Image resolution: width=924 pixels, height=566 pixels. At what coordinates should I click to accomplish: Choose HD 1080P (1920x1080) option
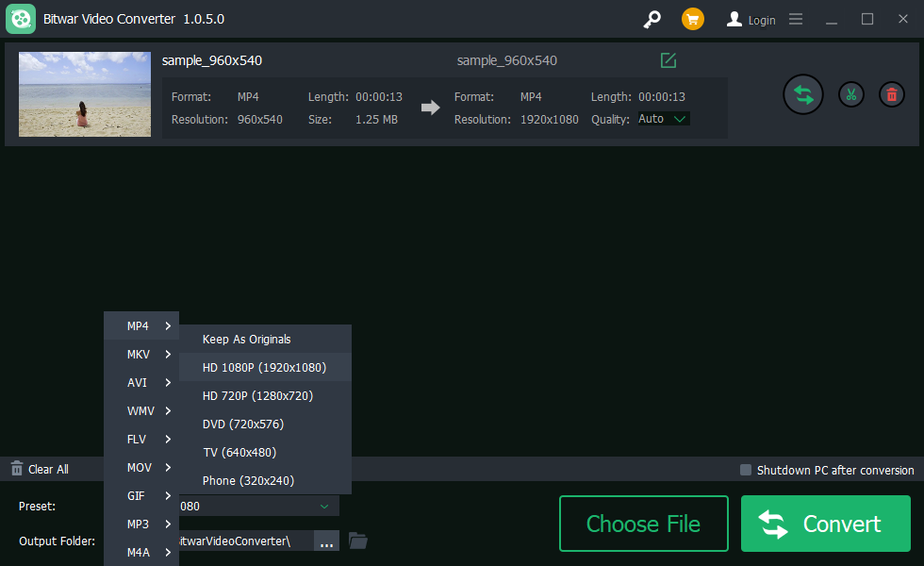click(265, 367)
